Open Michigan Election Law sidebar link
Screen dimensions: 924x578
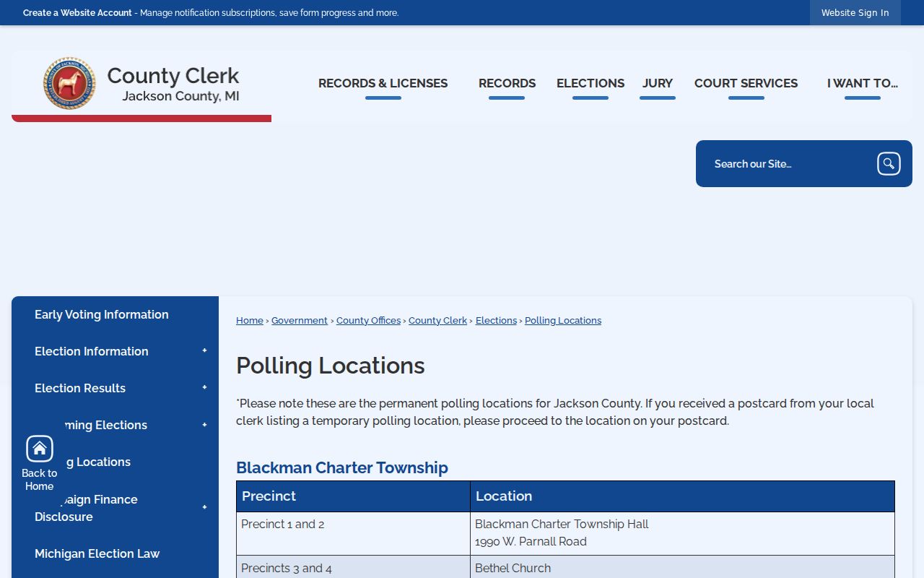[x=97, y=553]
